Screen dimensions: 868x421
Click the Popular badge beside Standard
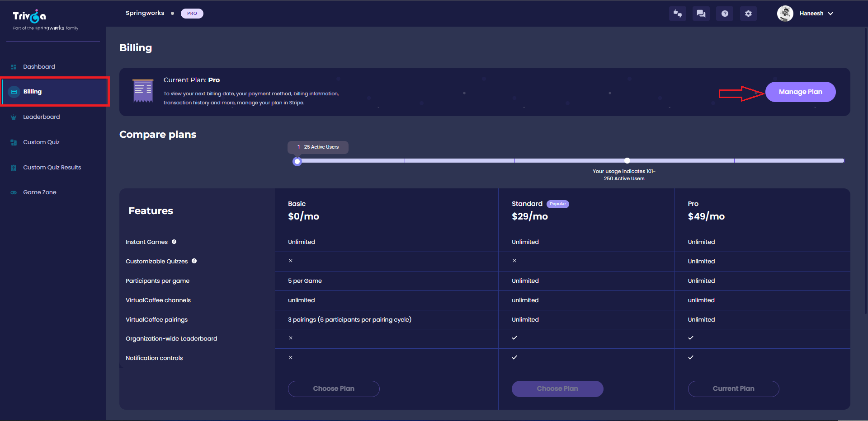[x=558, y=204]
